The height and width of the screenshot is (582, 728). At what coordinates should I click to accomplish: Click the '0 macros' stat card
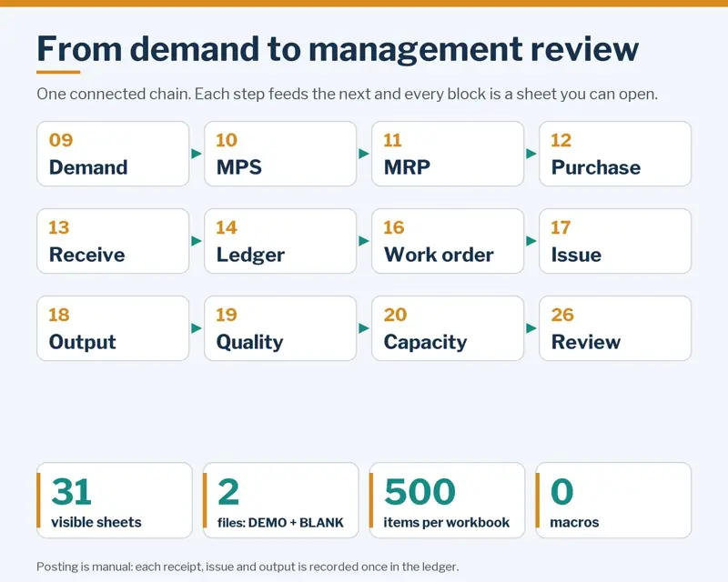(x=613, y=500)
